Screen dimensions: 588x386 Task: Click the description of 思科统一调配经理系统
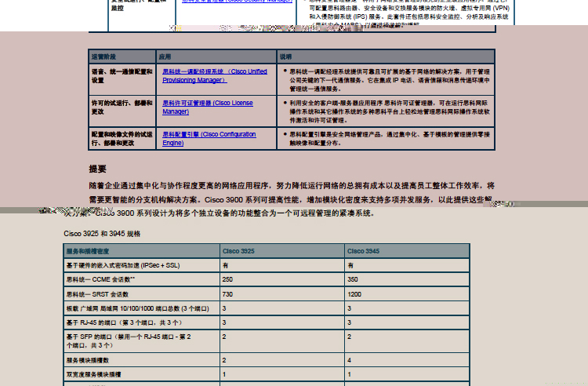tap(389, 80)
